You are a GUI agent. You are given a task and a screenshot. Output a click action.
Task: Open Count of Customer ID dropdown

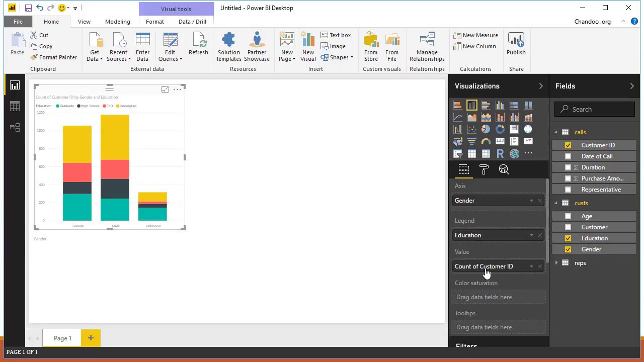click(531, 266)
